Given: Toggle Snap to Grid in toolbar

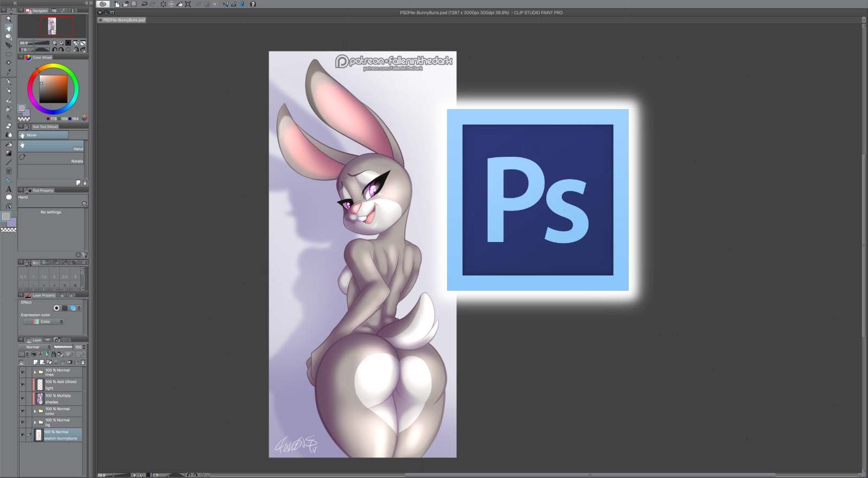Looking at the screenshot, I should pyautogui.click(x=242, y=4).
